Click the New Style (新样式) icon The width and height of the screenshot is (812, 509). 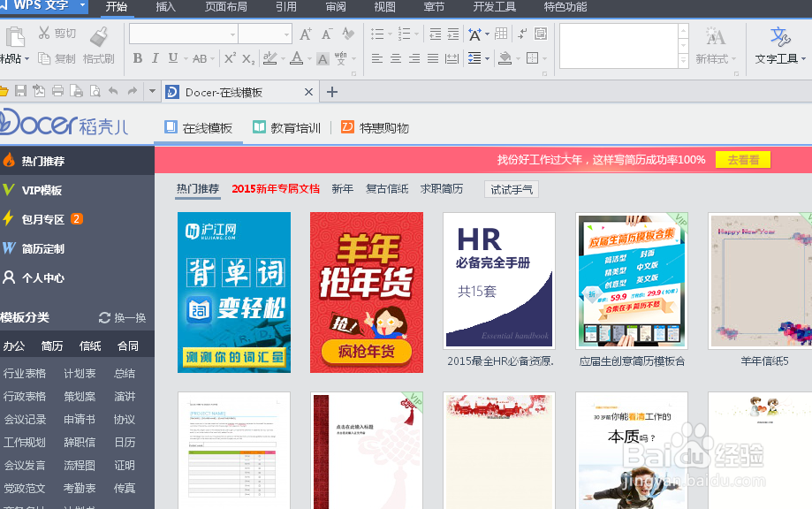[x=715, y=36]
